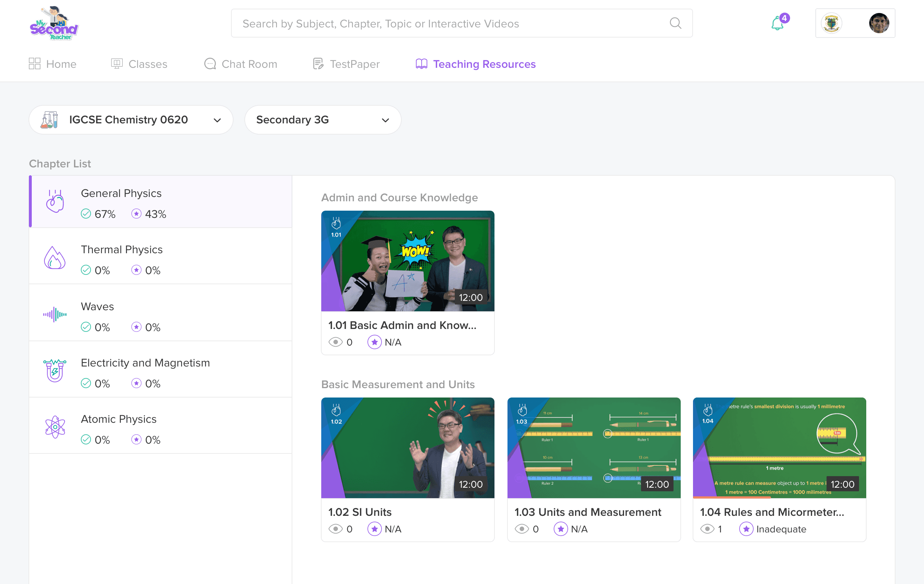
Task: Click the Atomic Physics completion checkmark icon
Action: click(86, 439)
